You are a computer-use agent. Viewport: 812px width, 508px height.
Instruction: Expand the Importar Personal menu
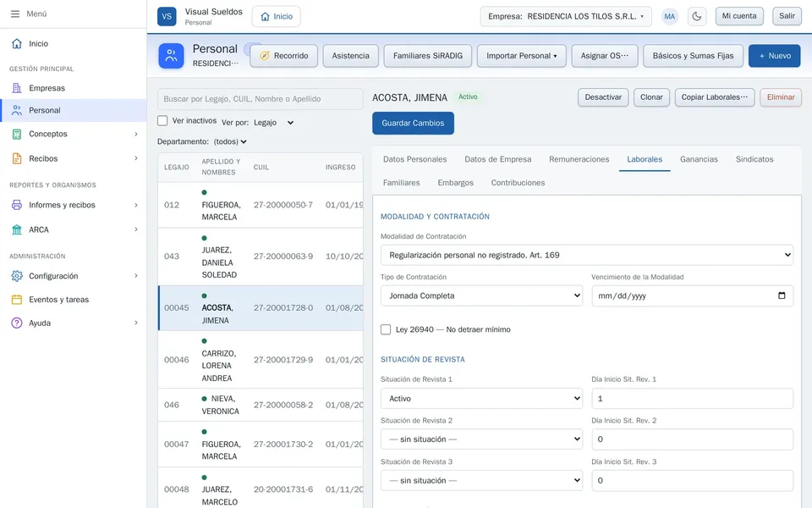(522, 56)
